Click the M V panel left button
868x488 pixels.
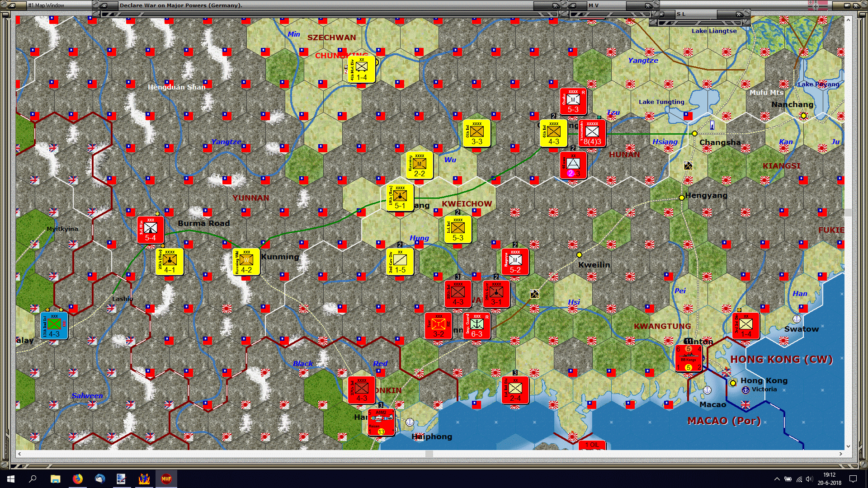(572, 5)
